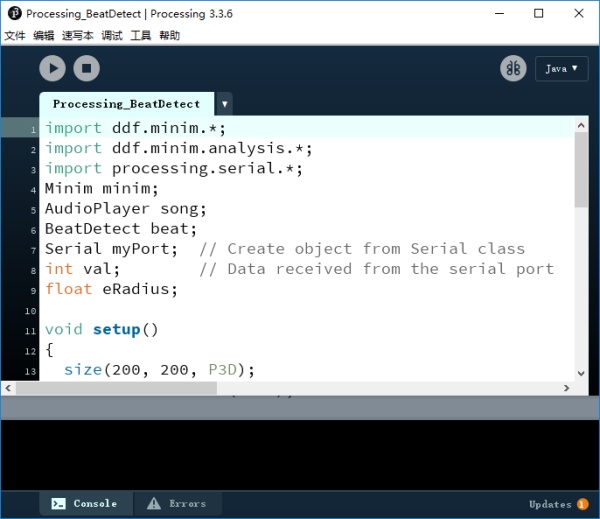Click the Processing logo in title bar

[15, 13]
